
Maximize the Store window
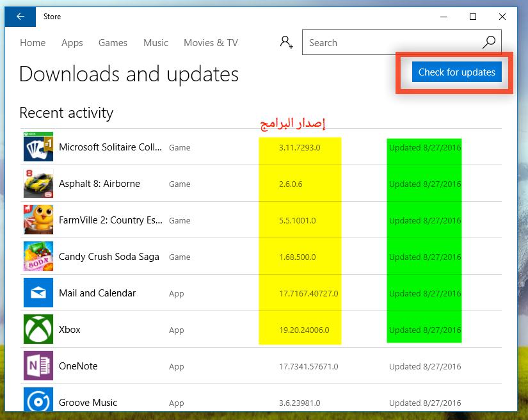pyautogui.click(x=473, y=17)
